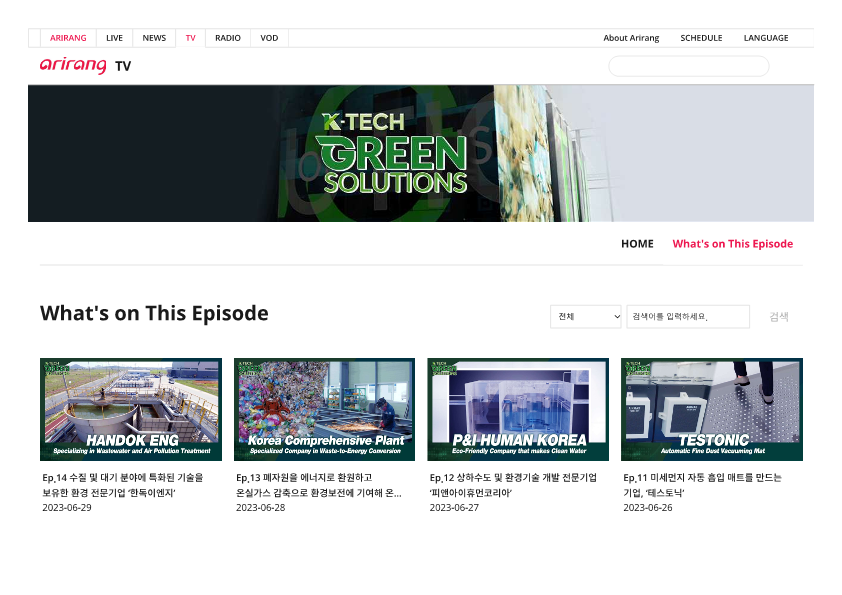842x595 pixels.
Task: Click the What's on This Episode page heading
Action: click(154, 313)
